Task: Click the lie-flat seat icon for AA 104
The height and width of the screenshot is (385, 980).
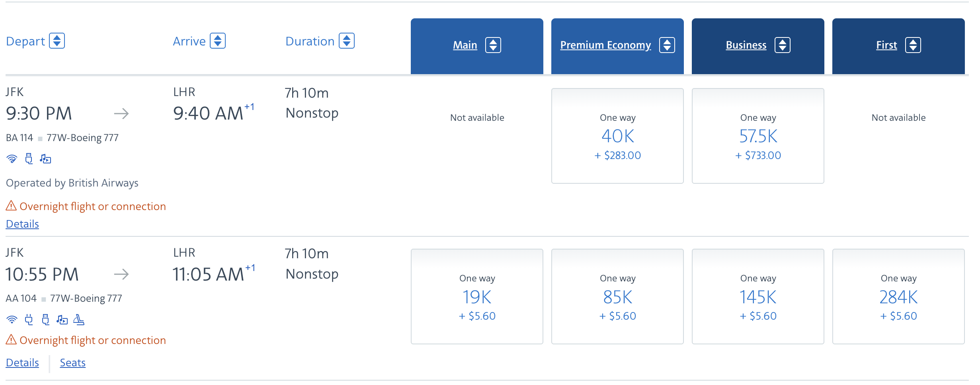Action: tap(80, 320)
